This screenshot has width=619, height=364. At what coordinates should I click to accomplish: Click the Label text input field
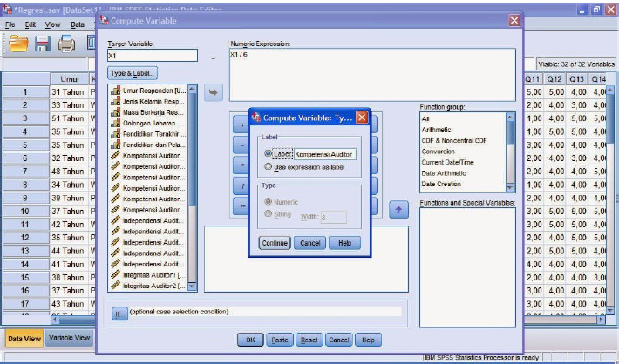click(x=324, y=154)
